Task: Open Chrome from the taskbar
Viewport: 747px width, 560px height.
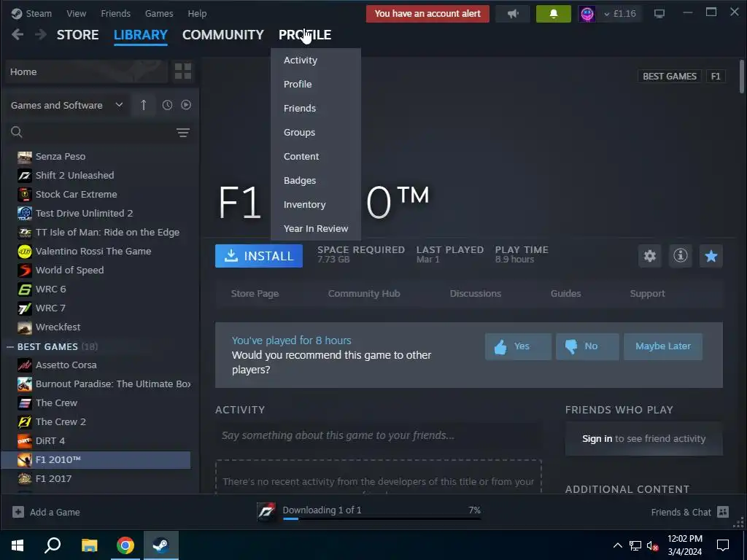Action: point(125,545)
